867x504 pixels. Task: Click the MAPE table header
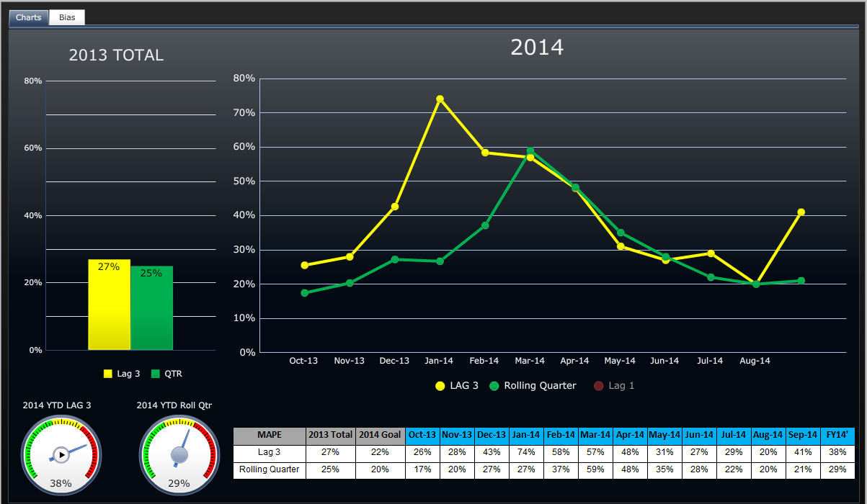pos(268,435)
